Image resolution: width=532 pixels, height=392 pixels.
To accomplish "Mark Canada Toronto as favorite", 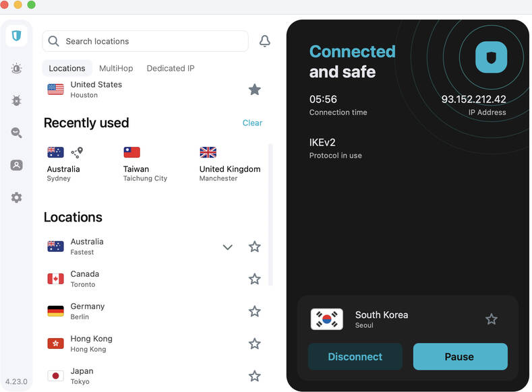I will [254, 279].
